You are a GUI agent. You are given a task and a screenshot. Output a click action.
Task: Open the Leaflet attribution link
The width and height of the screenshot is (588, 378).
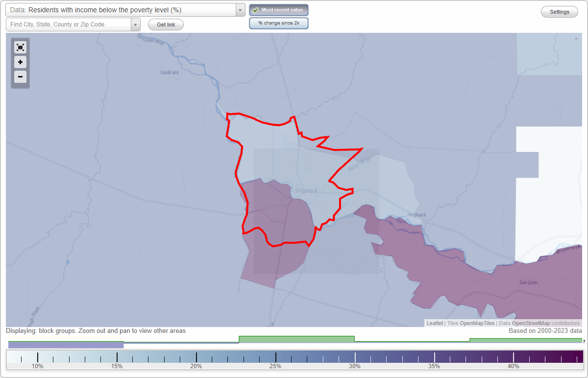click(433, 323)
